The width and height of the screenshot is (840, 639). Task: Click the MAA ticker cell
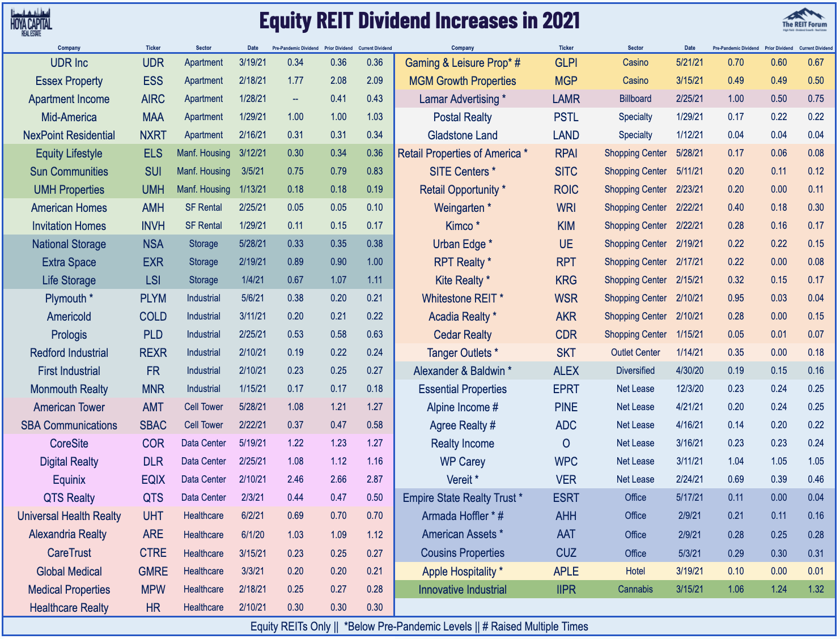[x=153, y=117]
